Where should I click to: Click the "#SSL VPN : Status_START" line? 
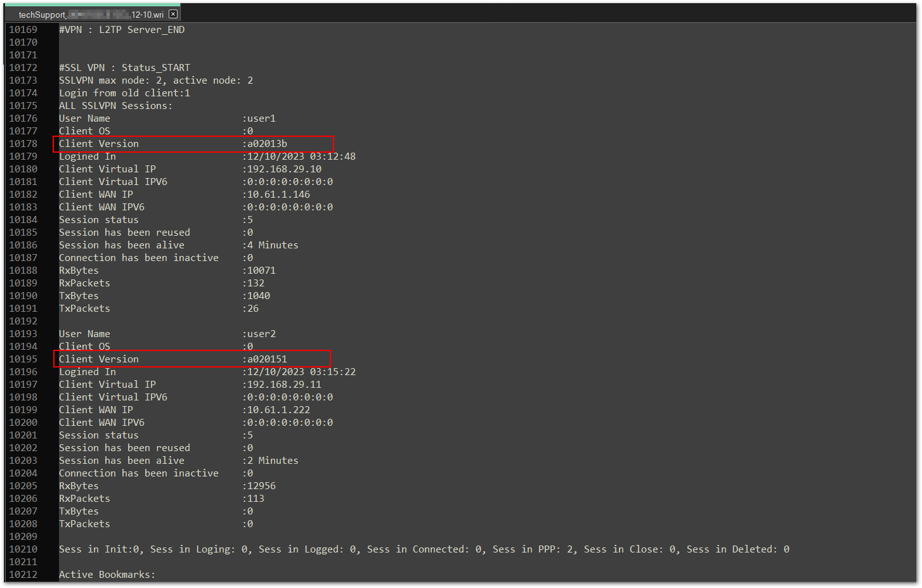(x=124, y=68)
